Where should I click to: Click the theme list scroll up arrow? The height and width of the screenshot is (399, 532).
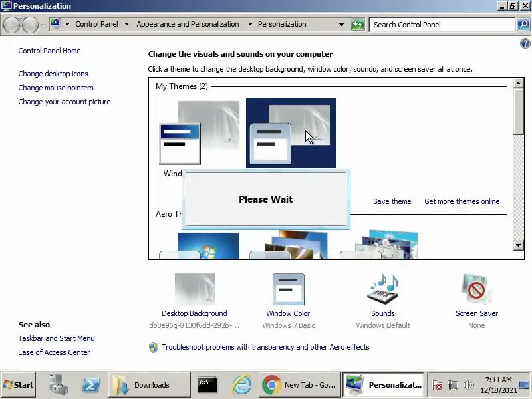pyautogui.click(x=519, y=83)
